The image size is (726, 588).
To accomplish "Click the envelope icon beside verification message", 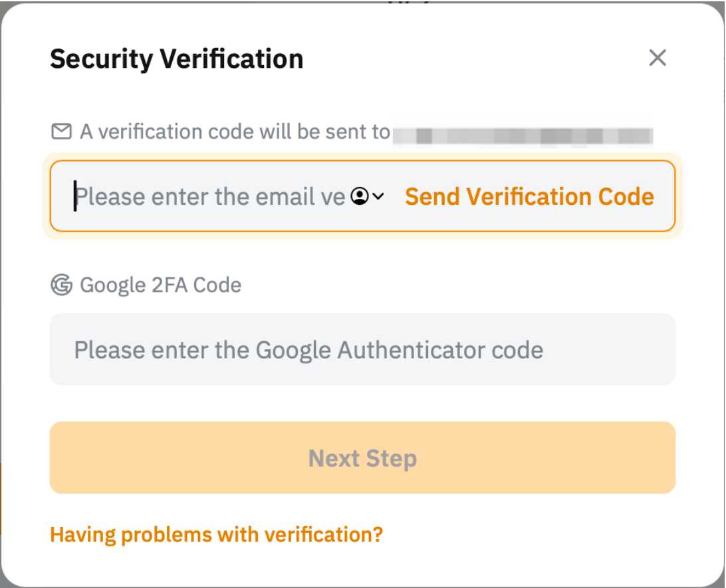I will coord(61,132).
